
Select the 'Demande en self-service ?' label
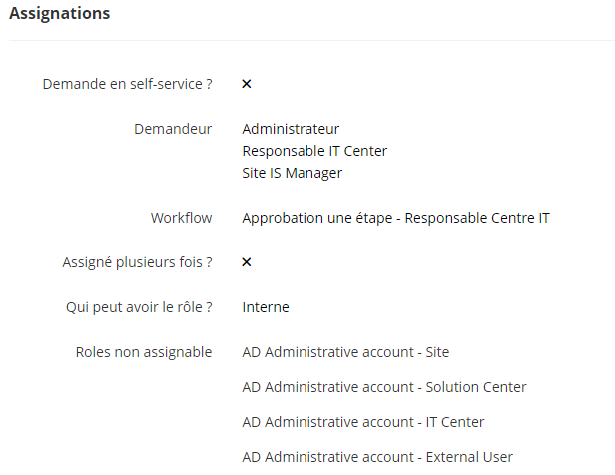tap(127, 84)
